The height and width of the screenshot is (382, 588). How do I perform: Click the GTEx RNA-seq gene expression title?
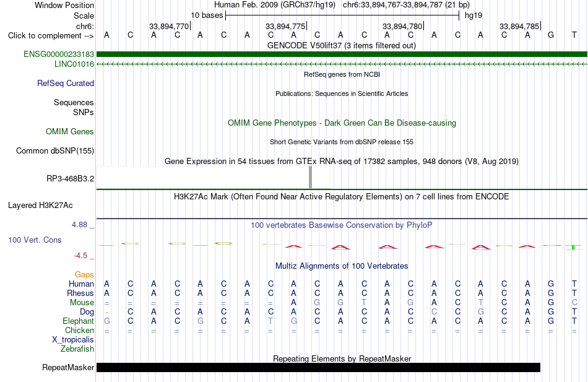(x=342, y=162)
